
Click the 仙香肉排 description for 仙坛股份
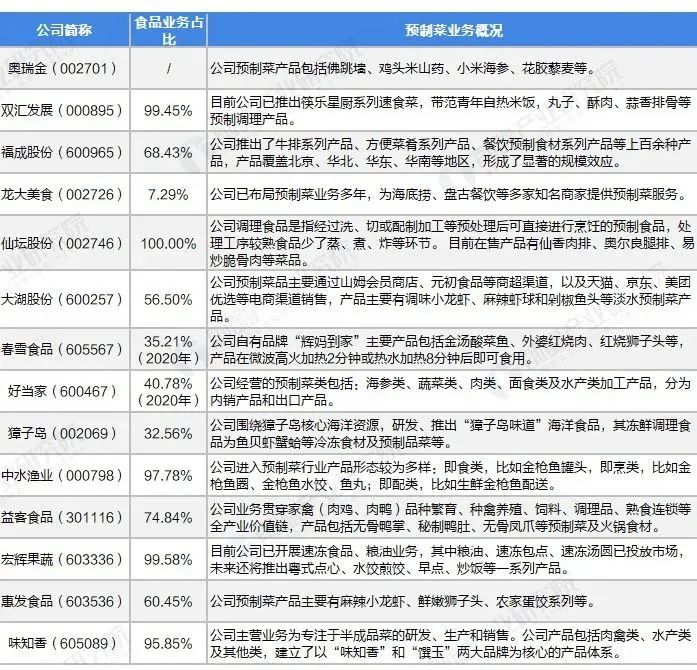coord(452,243)
